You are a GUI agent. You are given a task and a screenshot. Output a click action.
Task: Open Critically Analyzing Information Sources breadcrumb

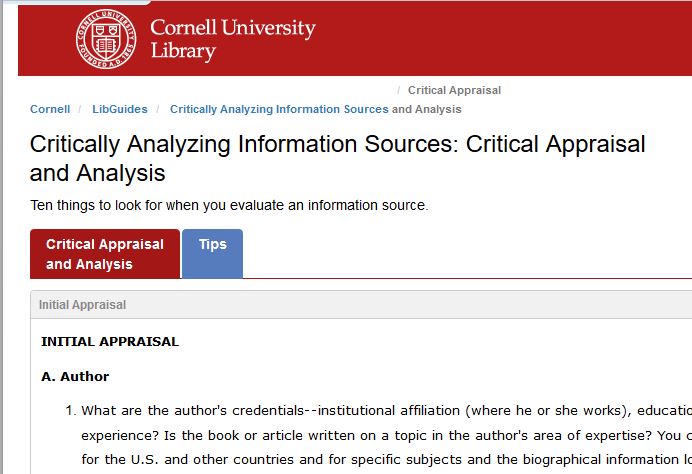279,109
